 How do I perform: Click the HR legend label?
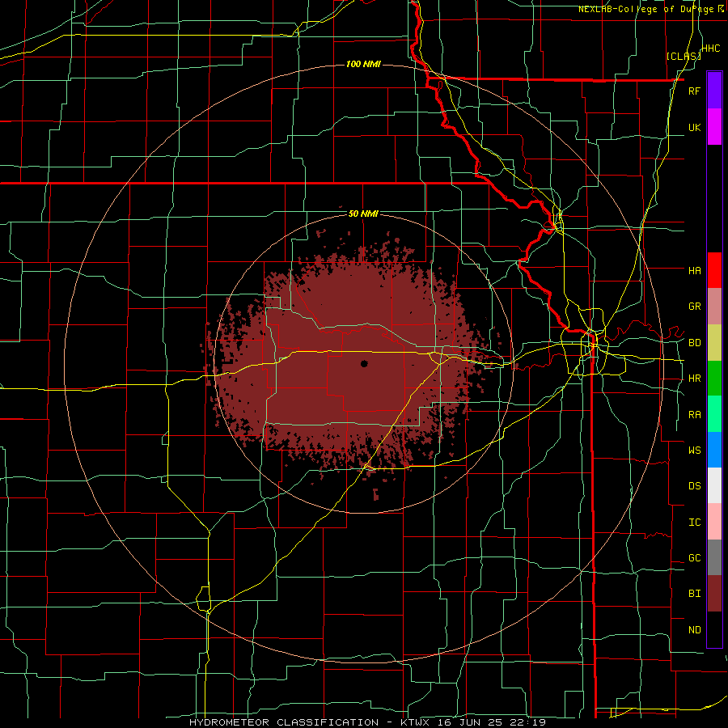click(694, 379)
